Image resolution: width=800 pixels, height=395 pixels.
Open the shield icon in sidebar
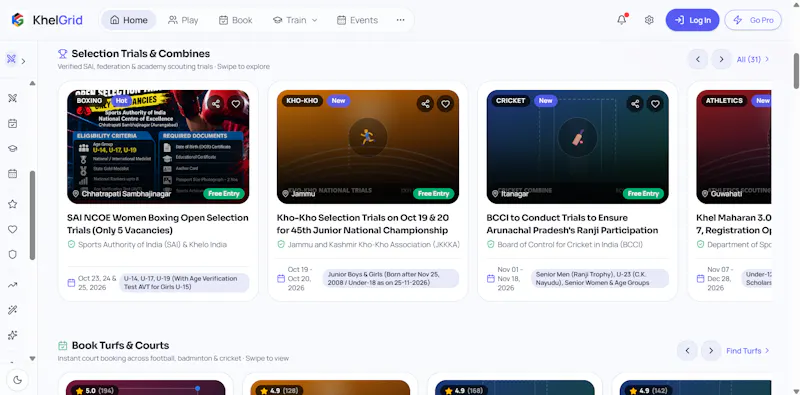click(13, 254)
